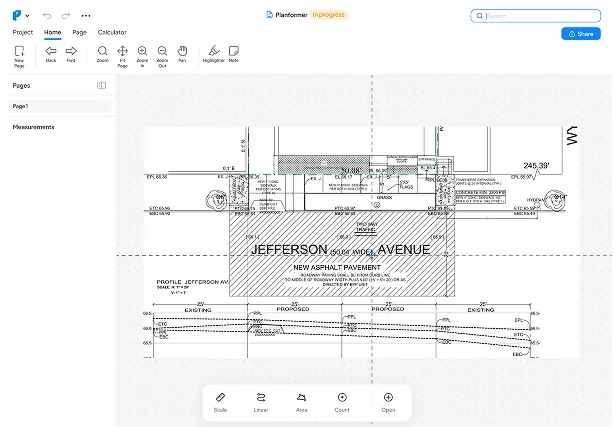
Task: Zoom Out of the drawing
Action: point(162,51)
